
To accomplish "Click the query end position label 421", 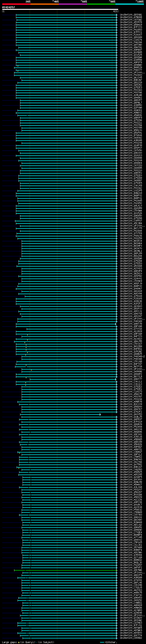I will [115, 11].
